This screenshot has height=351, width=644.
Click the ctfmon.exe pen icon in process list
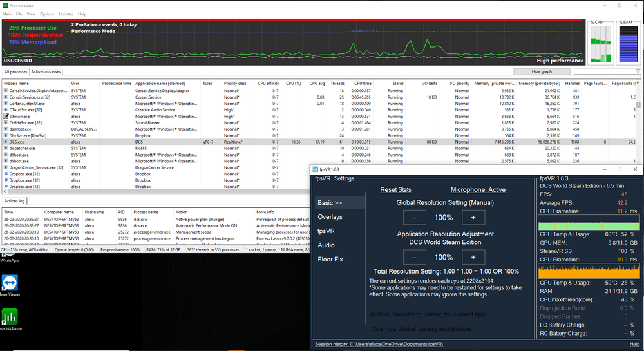(x=6, y=116)
